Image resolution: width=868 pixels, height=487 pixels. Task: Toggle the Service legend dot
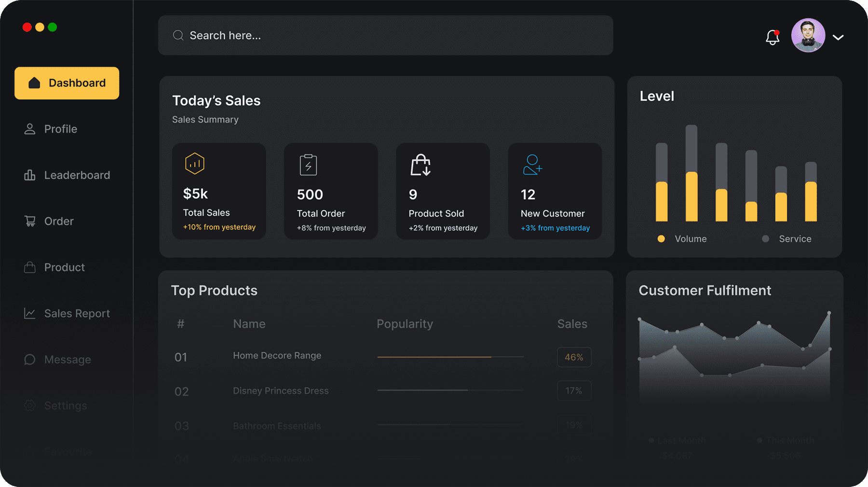point(765,239)
